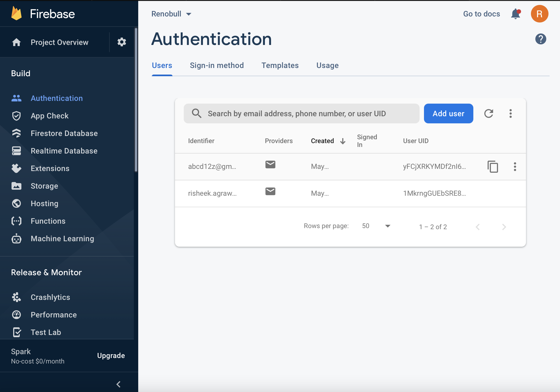Open users table overflow menu
Viewport: 560px width, 392px height.
510,113
